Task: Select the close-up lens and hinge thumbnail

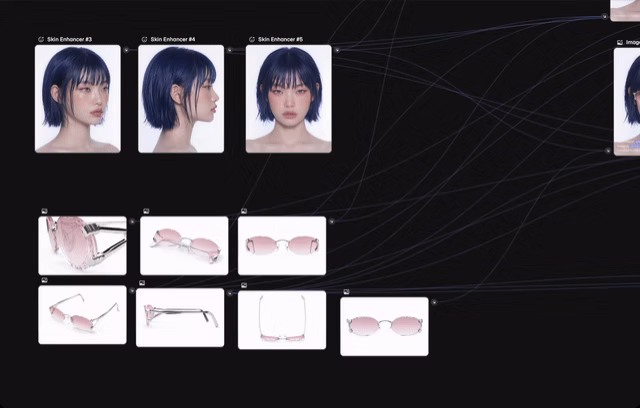Action: (82, 246)
